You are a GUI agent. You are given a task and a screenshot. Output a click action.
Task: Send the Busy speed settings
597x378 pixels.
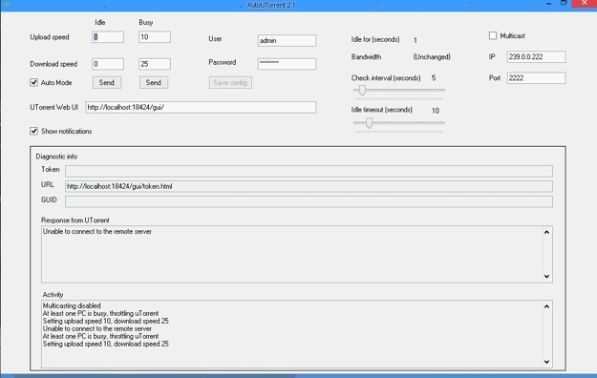click(x=153, y=83)
